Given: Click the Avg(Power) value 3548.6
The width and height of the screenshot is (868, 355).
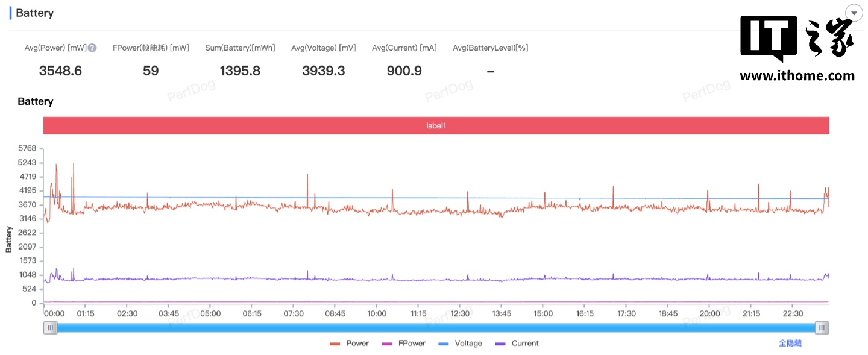Looking at the screenshot, I should (60, 71).
